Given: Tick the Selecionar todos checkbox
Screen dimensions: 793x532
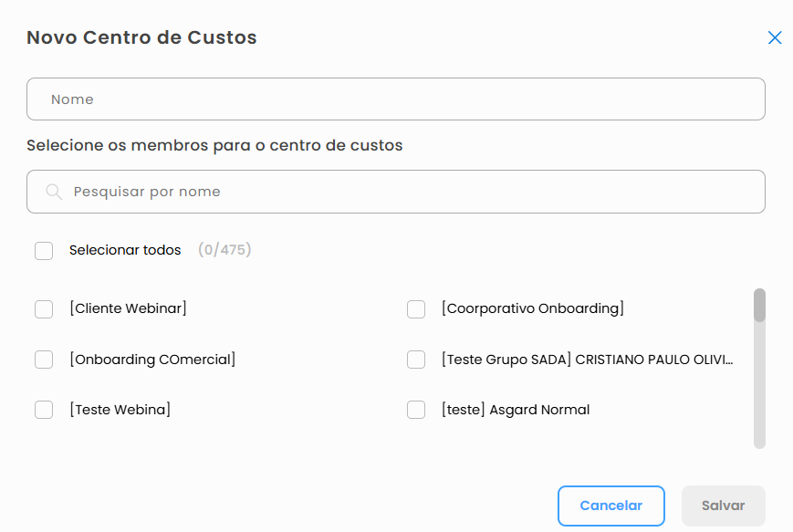Looking at the screenshot, I should (x=44, y=250).
